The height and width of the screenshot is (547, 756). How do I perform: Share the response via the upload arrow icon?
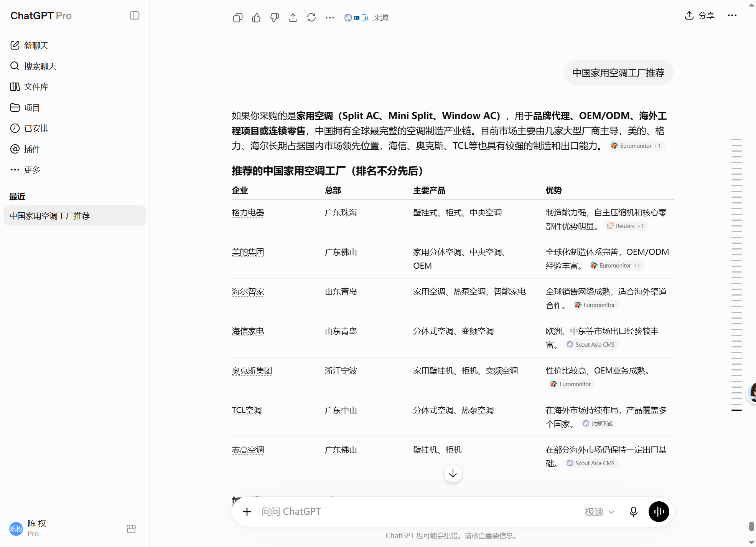click(293, 18)
